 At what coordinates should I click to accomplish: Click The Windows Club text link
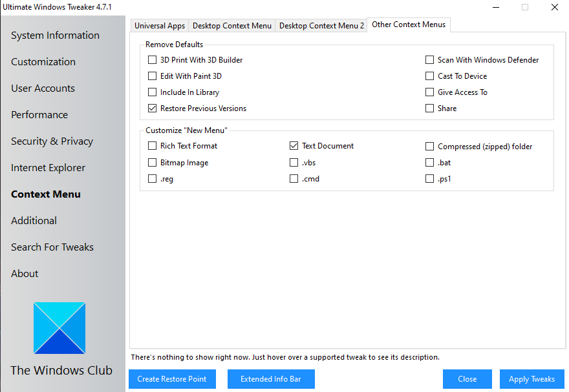[x=61, y=370]
